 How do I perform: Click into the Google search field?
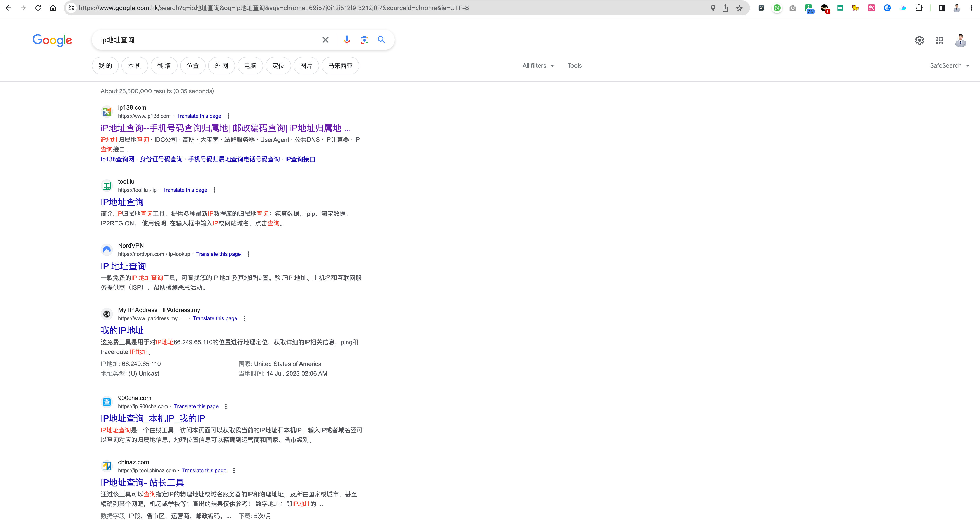(x=207, y=40)
